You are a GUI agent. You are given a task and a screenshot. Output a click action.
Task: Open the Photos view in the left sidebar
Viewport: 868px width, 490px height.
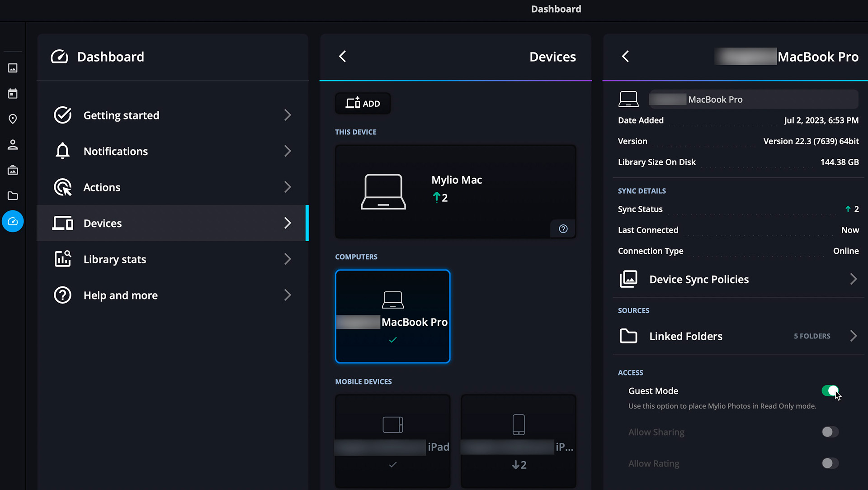click(13, 68)
